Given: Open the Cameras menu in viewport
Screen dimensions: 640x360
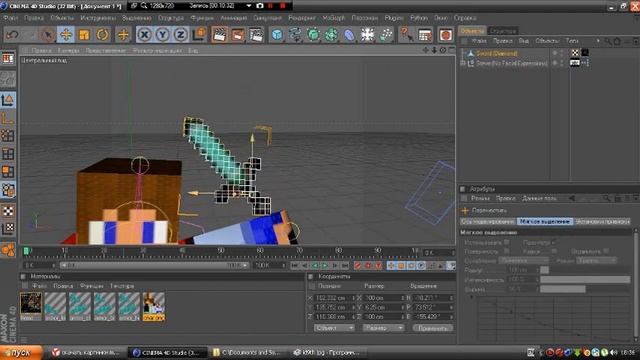Looking at the screenshot, I should pos(68,51).
